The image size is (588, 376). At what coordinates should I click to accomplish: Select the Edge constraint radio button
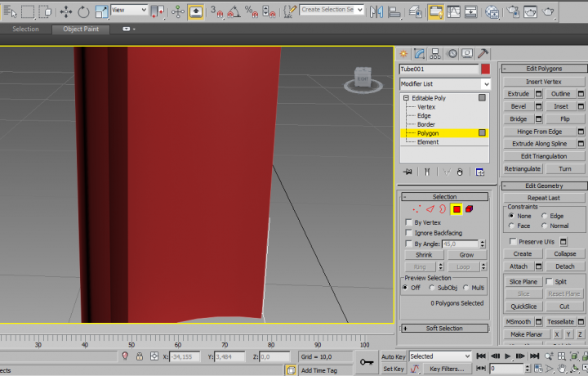543,216
